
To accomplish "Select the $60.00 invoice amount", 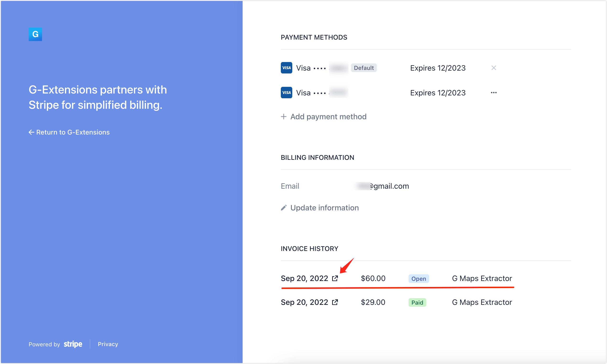I will click(373, 279).
